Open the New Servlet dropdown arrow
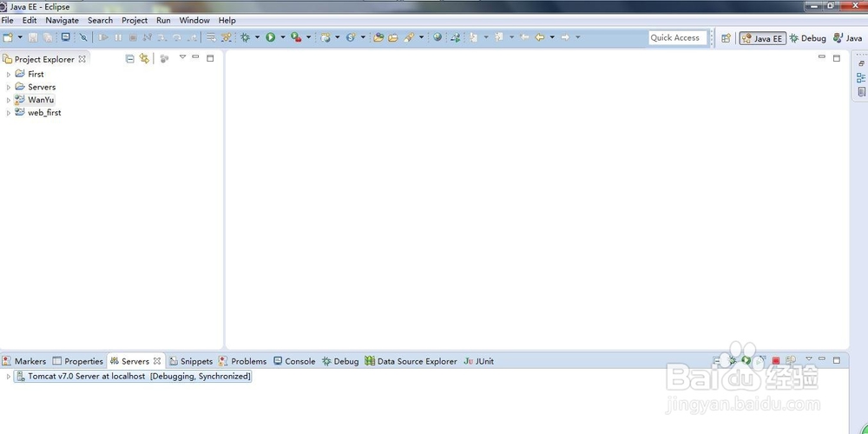Image resolution: width=868 pixels, height=434 pixels. pos(363,37)
